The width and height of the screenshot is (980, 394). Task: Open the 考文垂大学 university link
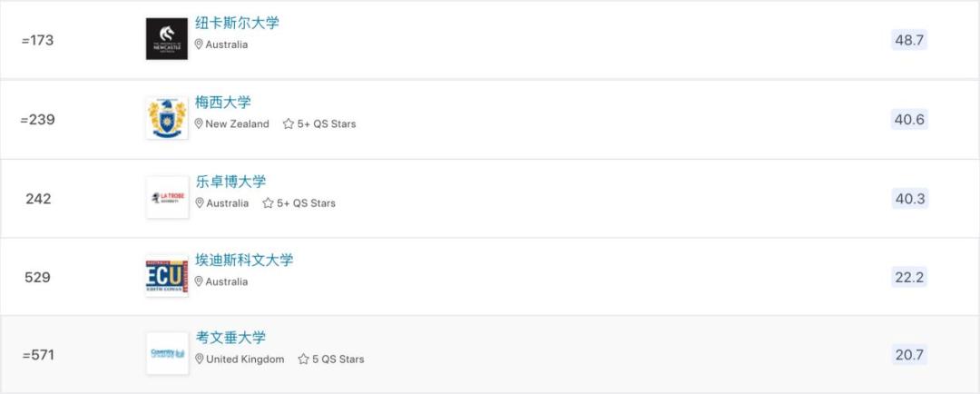[x=230, y=338]
